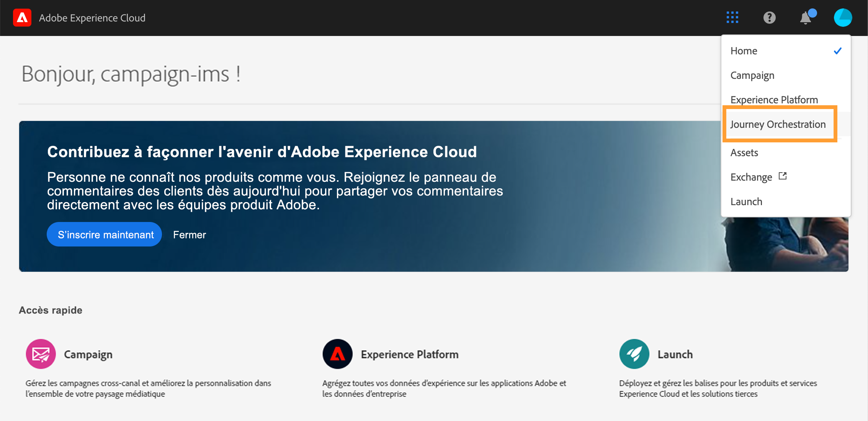Click the Experience Platform quick access icon
Screen dimensions: 868x421
coord(337,354)
